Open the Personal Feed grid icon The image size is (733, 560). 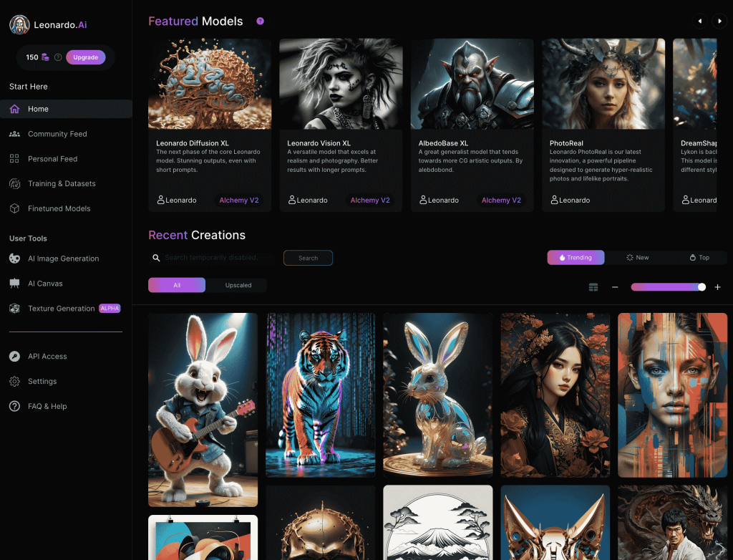[14, 158]
